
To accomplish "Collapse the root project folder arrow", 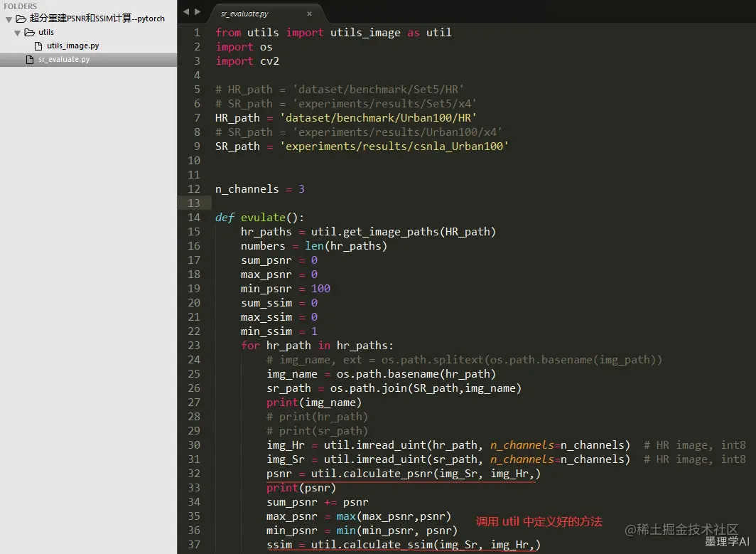I will click(9, 19).
